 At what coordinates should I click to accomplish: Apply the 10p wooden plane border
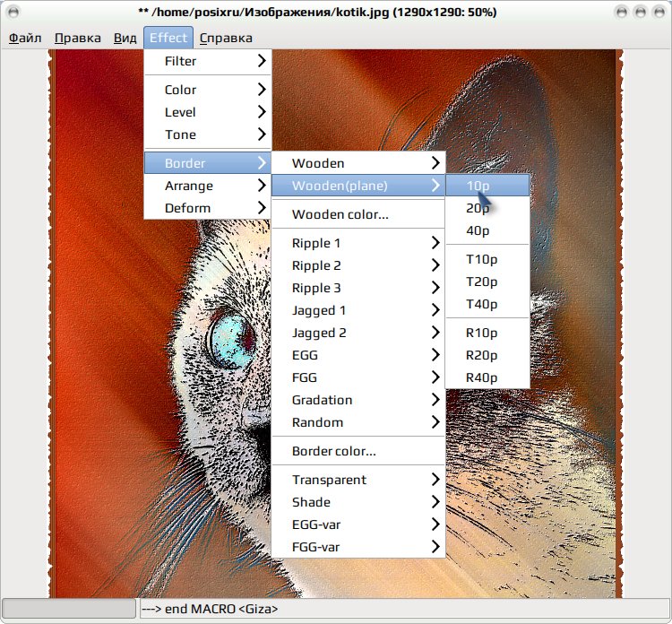487,186
